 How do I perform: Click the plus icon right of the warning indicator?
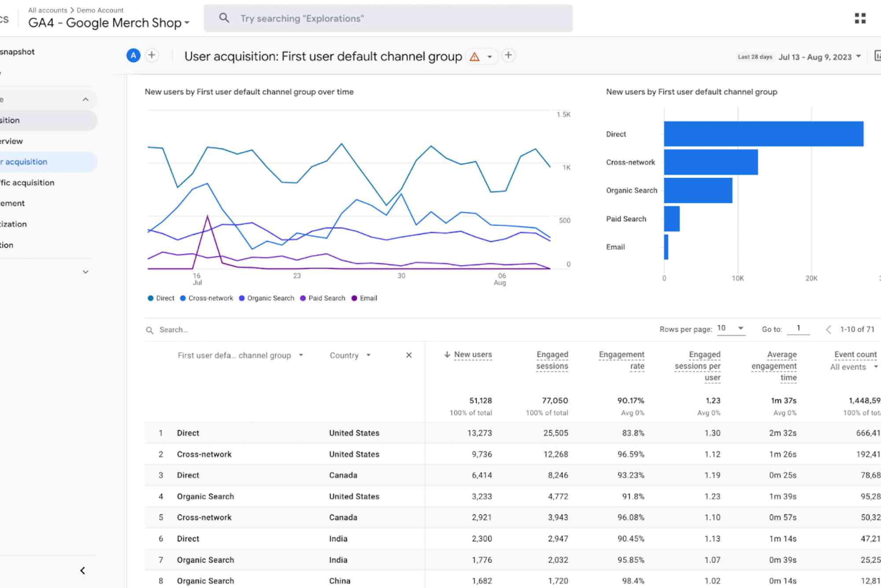coord(509,55)
